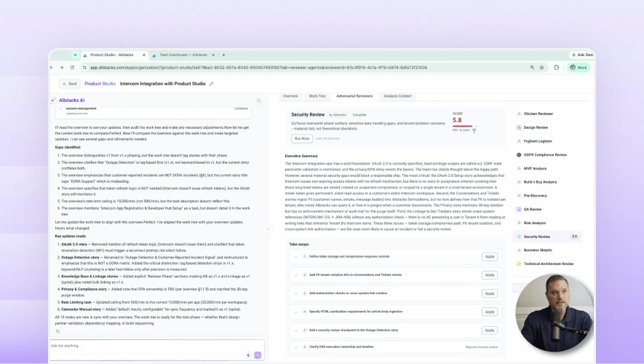Expand the Session Management step
Image resolution: width=644 pixels, height=364 pixels.
point(61,109)
